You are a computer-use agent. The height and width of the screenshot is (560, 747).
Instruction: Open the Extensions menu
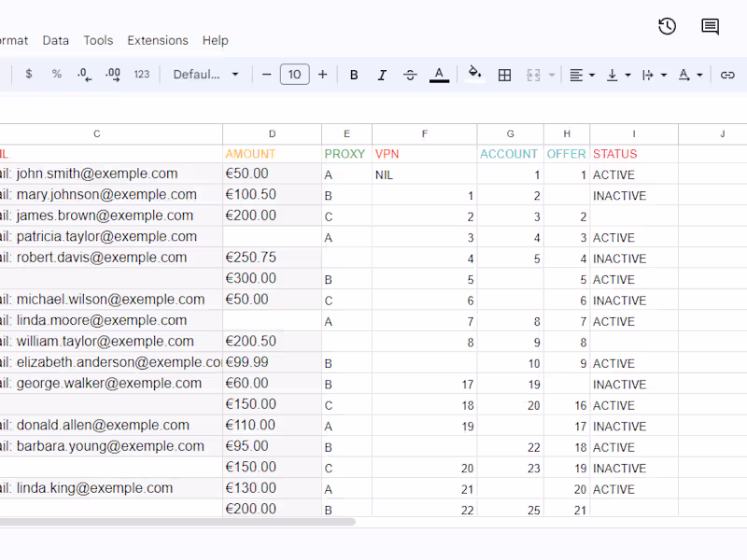(x=158, y=40)
